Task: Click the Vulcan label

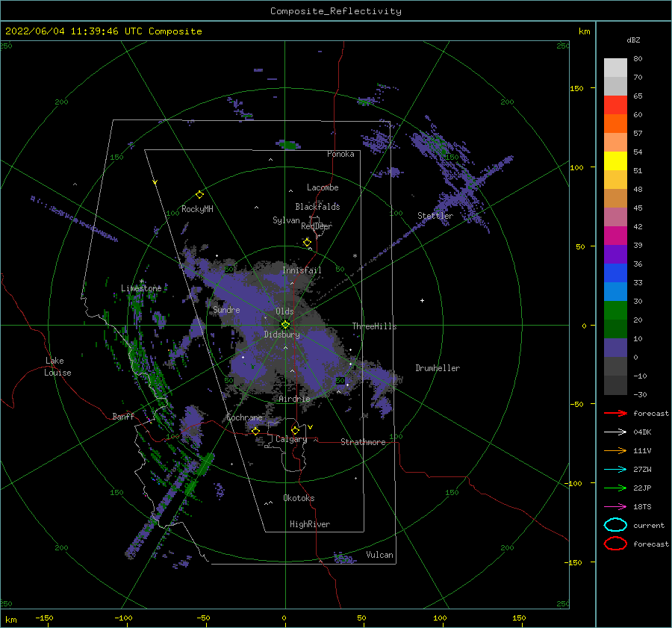Action: [379, 555]
